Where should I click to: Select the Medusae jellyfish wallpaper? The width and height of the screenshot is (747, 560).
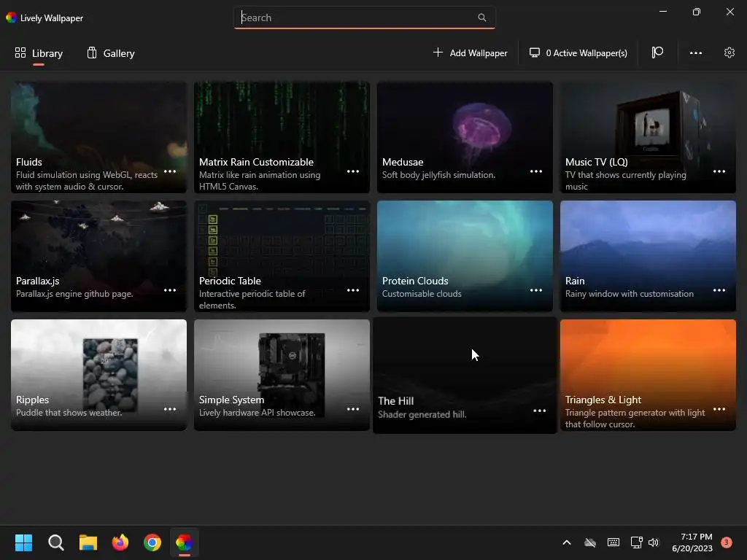coord(465,137)
